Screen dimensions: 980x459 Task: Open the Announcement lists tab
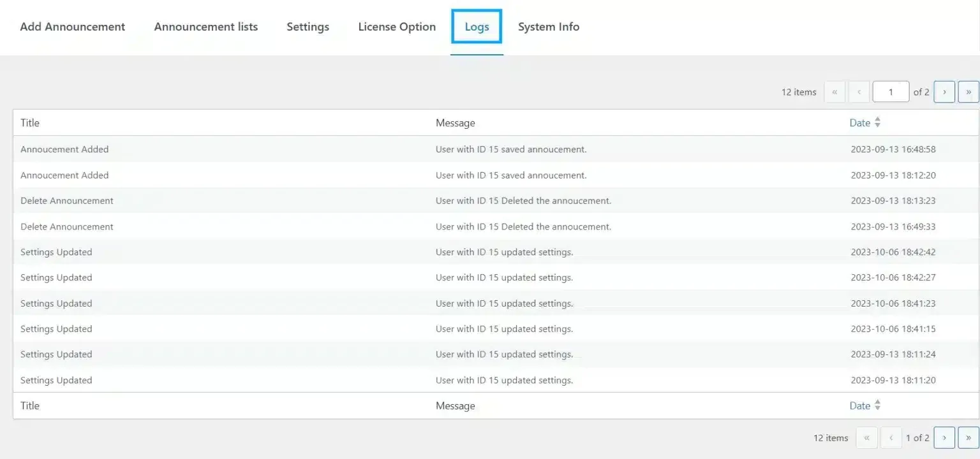205,27
